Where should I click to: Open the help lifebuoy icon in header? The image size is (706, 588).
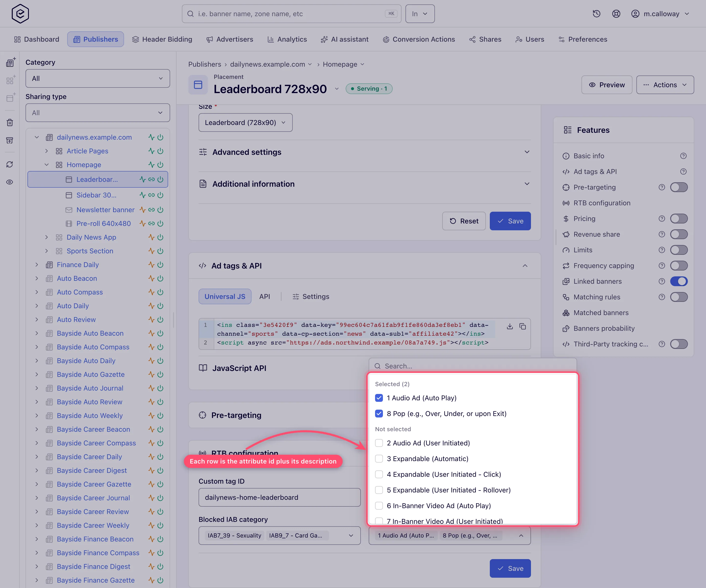point(616,14)
